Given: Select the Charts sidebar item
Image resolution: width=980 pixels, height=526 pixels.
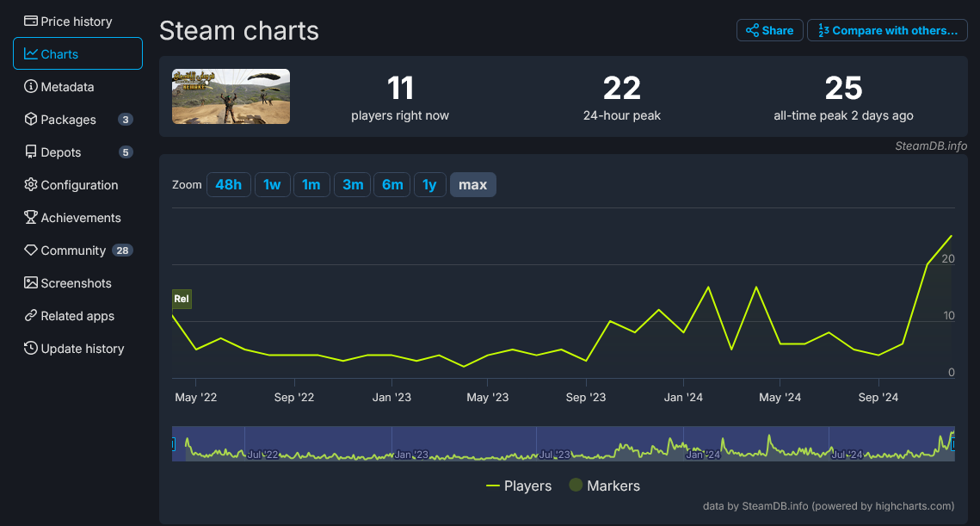Looking at the screenshot, I should click(77, 53).
